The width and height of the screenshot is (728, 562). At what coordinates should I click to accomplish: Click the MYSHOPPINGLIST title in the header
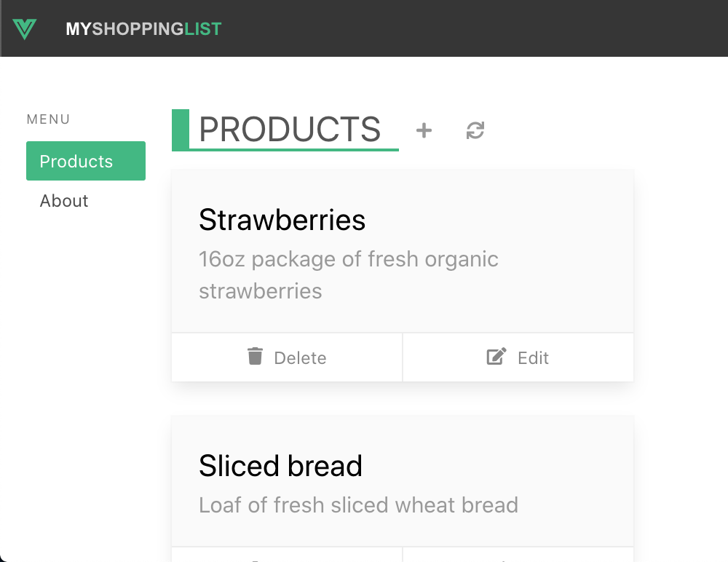143,28
